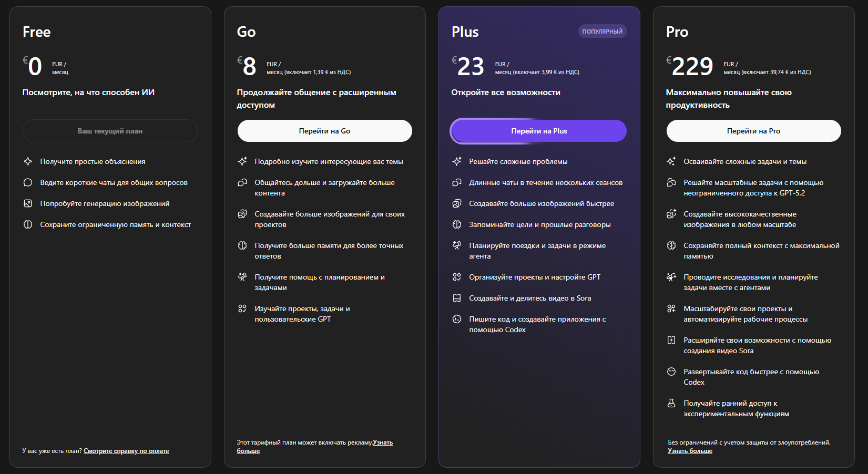Click the memory brain icon in the Free plan
Viewport: 868px width, 474px height.
pos(28,224)
